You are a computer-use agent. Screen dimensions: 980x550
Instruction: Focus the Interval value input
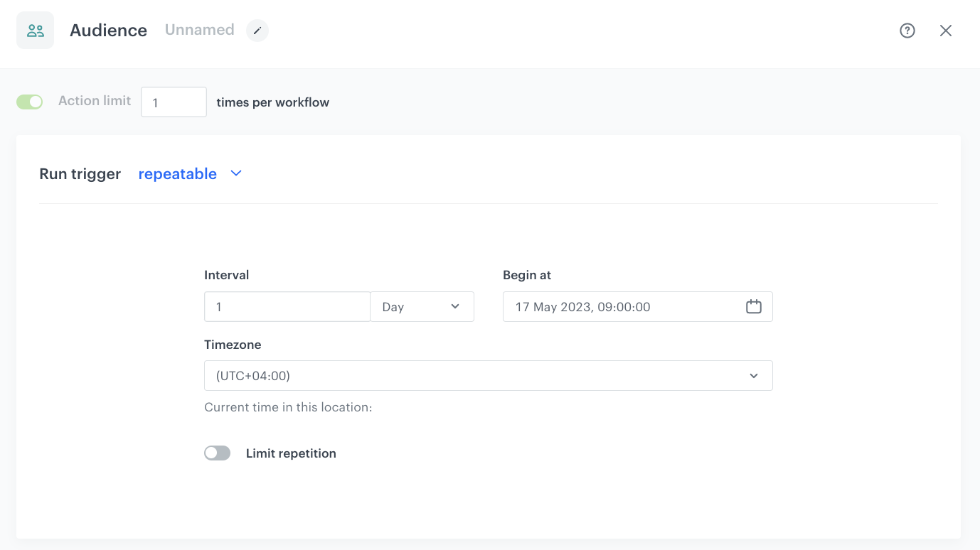point(287,307)
